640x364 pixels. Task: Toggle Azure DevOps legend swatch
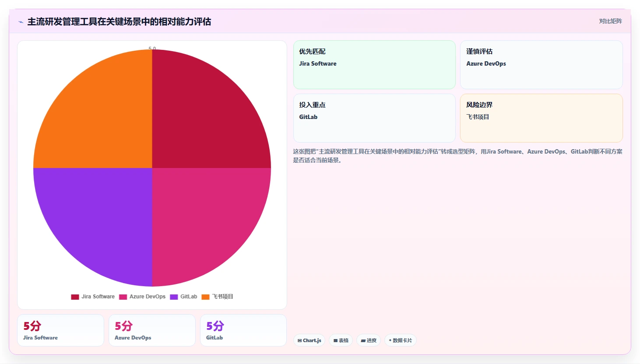(x=123, y=297)
